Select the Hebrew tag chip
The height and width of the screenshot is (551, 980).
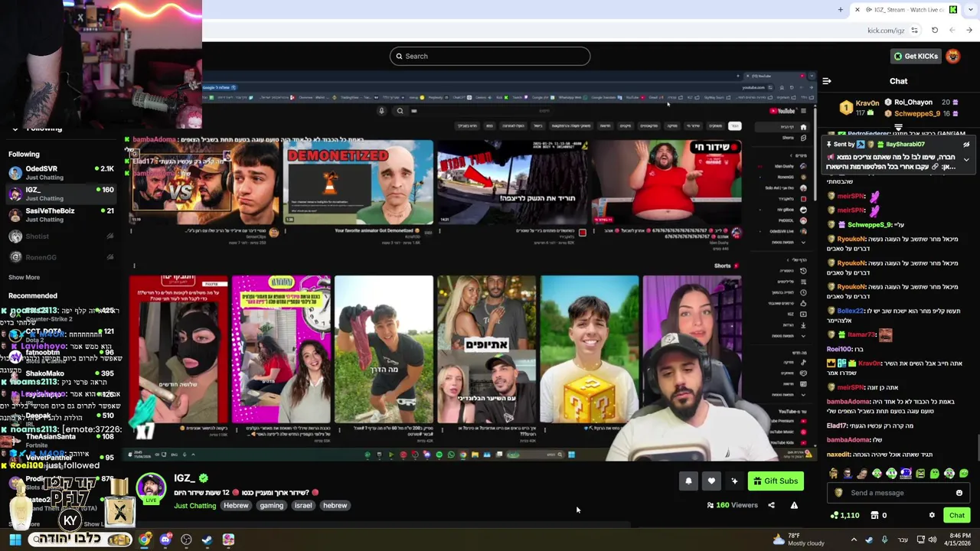[236, 505]
